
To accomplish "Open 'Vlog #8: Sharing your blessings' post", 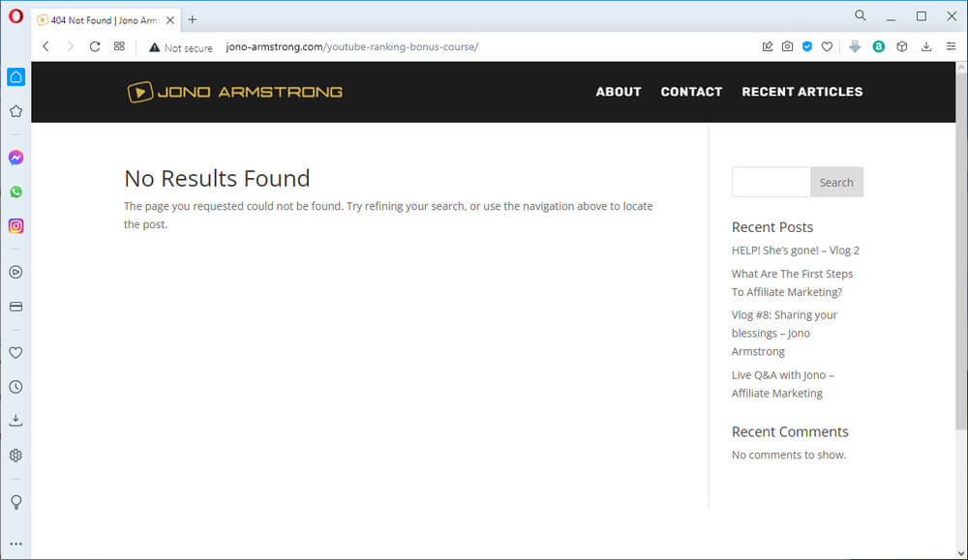I will [785, 333].
